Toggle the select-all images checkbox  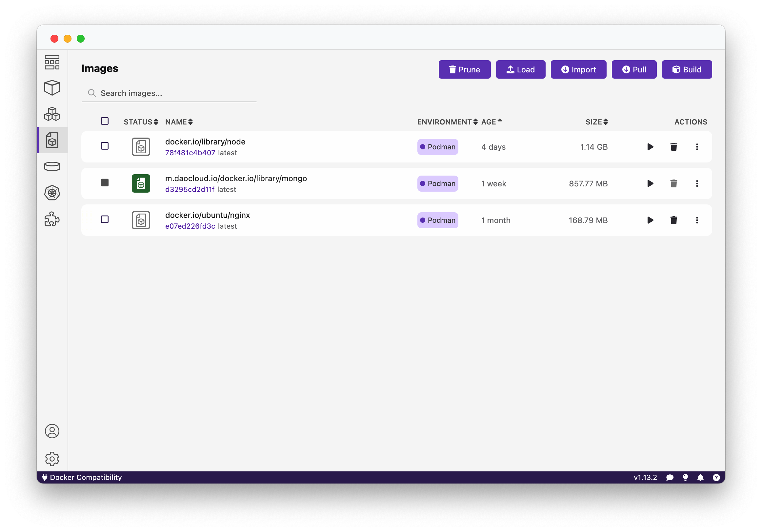pyautogui.click(x=105, y=121)
